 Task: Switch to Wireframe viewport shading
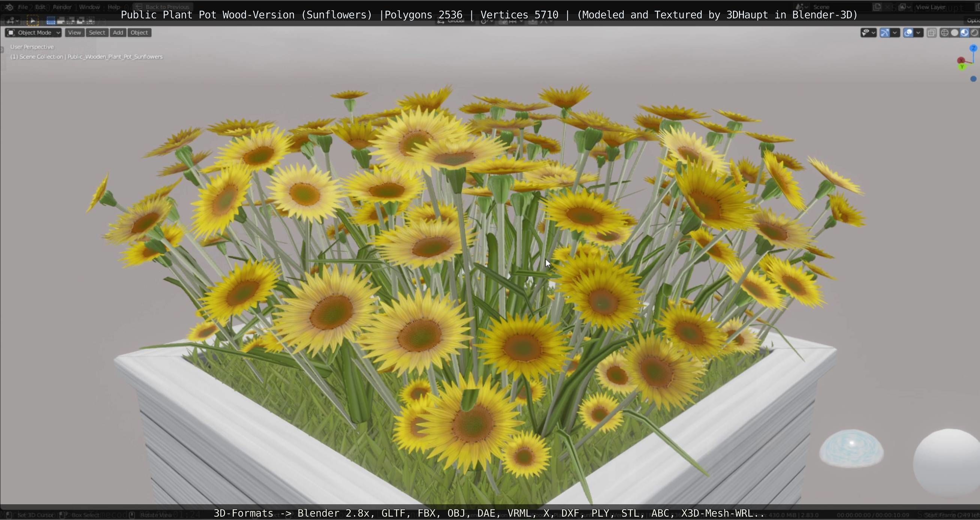(945, 33)
